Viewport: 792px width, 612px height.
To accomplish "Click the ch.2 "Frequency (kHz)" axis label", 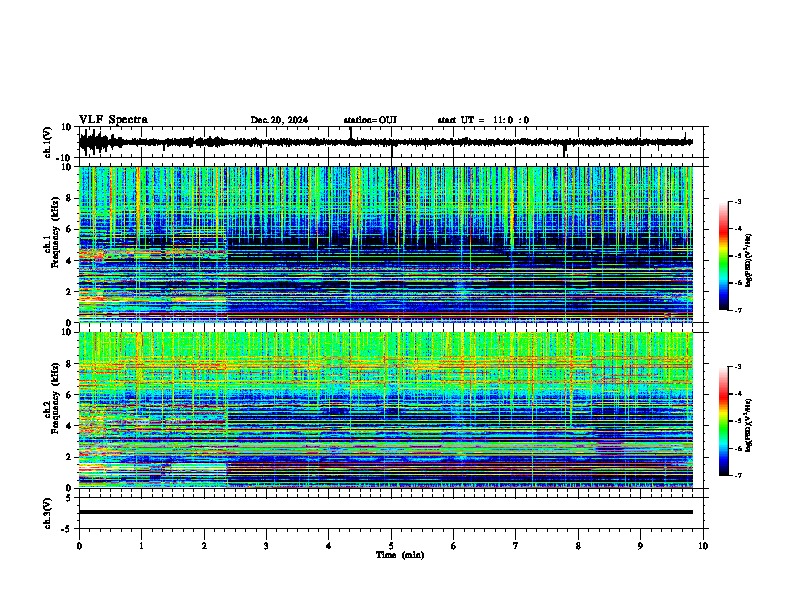I will [55, 398].
